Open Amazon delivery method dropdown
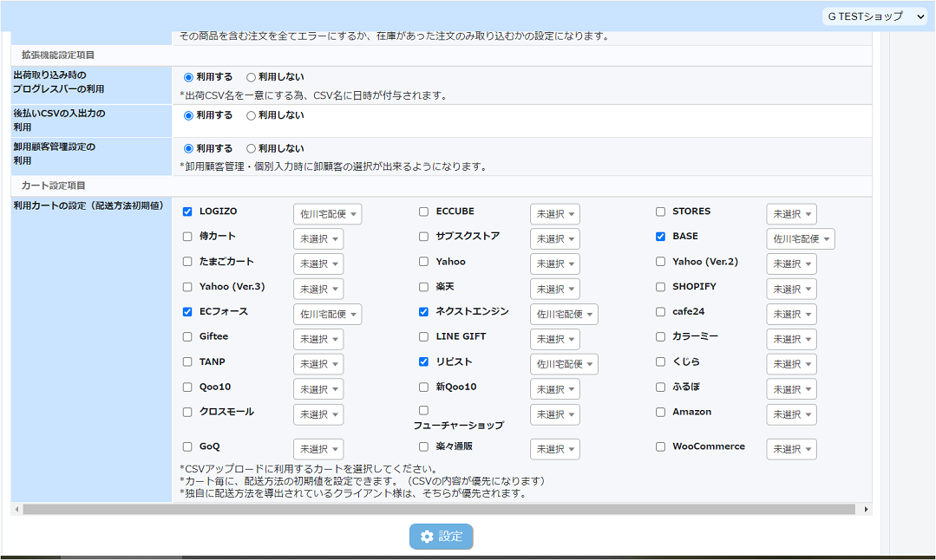Viewport: 936px width, 560px height. [x=791, y=414]
